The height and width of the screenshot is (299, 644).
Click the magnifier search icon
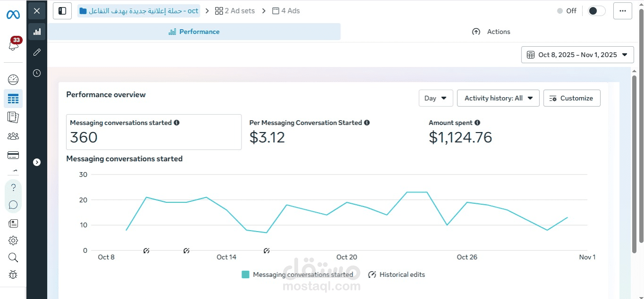13,257
